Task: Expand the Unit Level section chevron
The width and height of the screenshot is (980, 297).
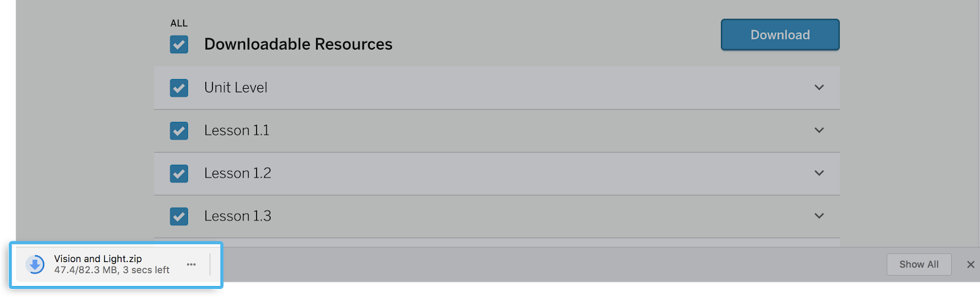Action: point(819,88)
